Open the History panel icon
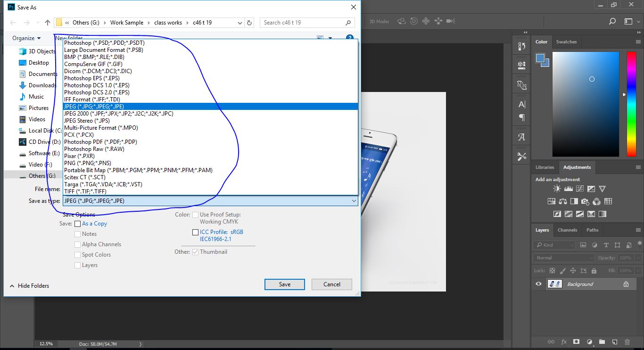This screenshot has width=644, height=350. coord(521,46)
